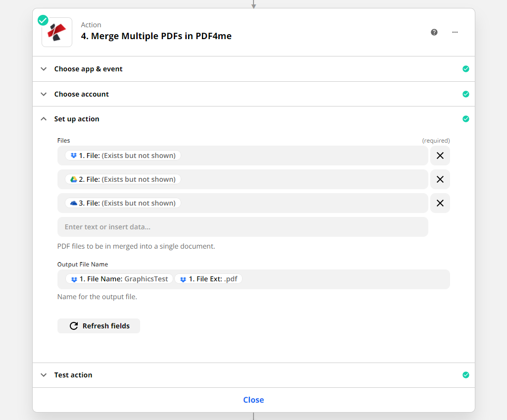Screen dimensions: 507x420
Task: Open the three-dot more options menu
Action: 455,32
